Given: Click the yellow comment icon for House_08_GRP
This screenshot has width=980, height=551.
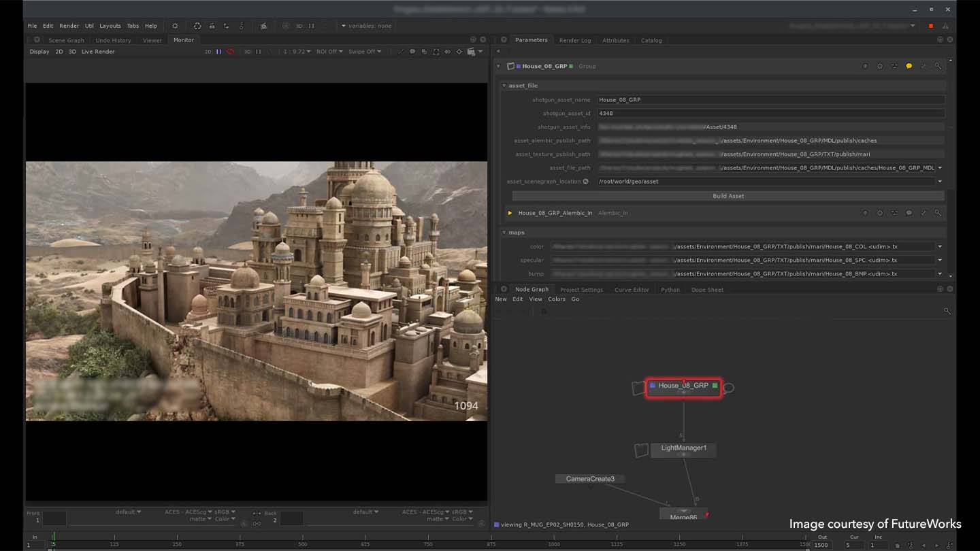Looking at the screenshot, I should (909, 66).
